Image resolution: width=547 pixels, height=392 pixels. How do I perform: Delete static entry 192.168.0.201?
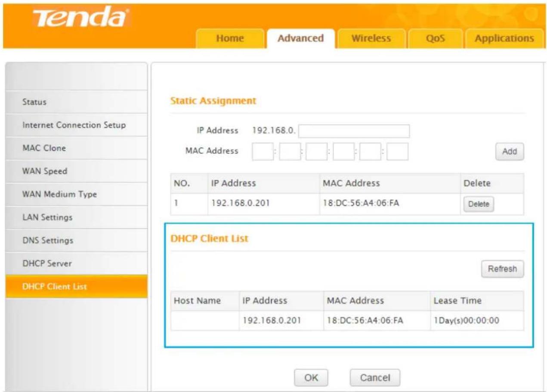tap(479, 204)
